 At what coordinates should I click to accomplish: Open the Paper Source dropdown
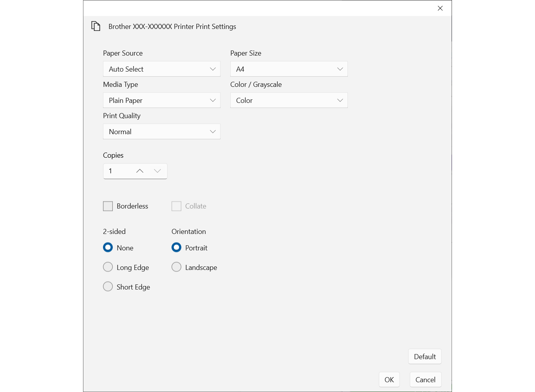click(162, 69)
